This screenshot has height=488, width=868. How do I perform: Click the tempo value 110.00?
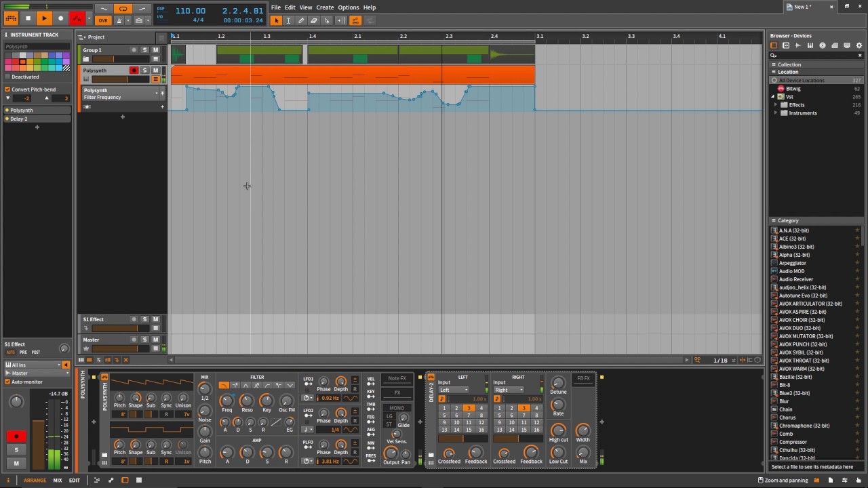click(191, 11)
